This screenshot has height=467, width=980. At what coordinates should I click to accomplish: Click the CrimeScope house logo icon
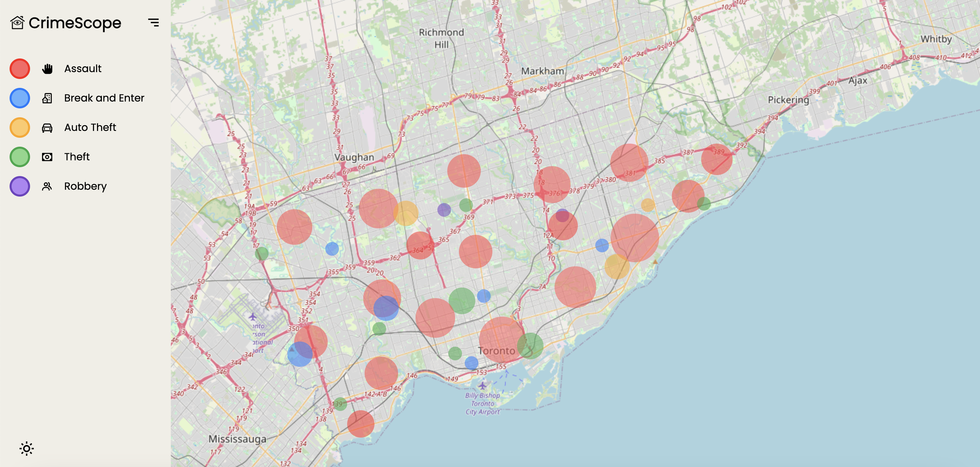pos(17,23)
